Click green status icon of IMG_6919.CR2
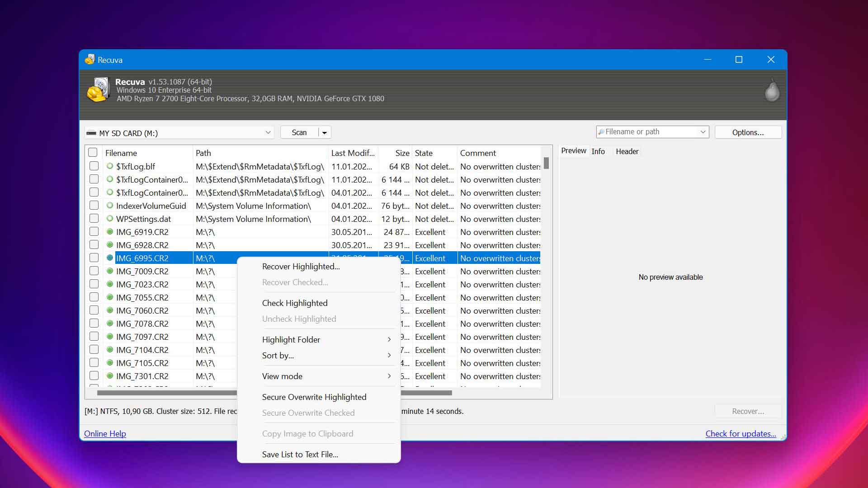The width and height of the screenshot is (868, 488). coord(109,232)
